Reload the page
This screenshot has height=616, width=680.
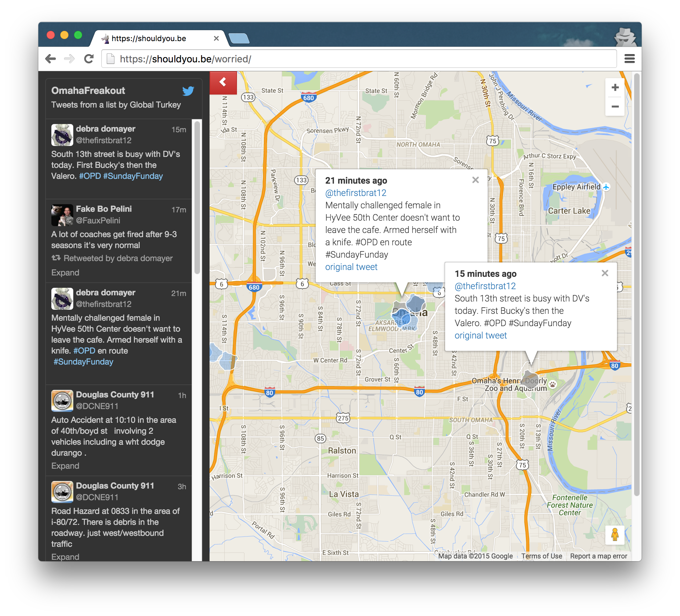(89, 59)
